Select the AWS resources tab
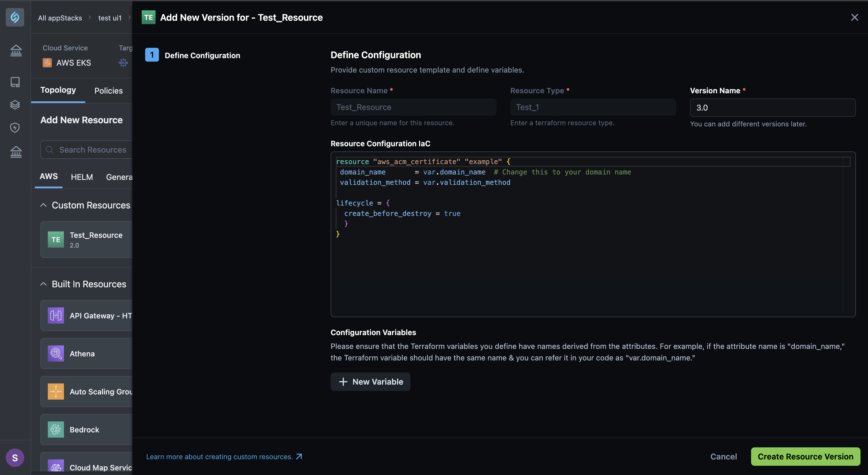The width and height of the screenshot is (868, 475). [x=48, y=176]
